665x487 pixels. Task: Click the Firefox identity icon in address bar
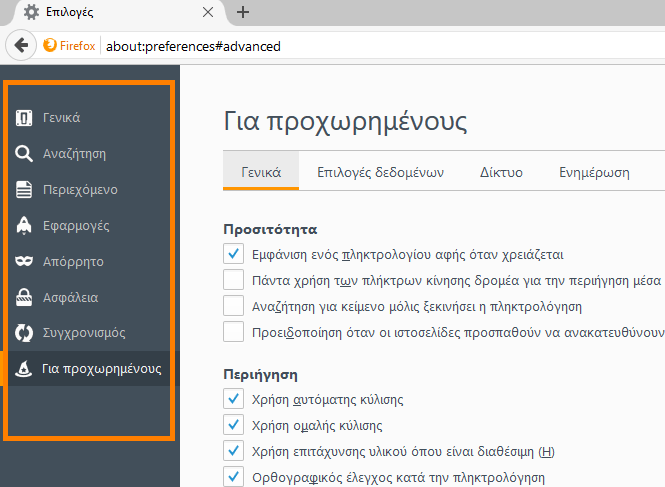50,45
